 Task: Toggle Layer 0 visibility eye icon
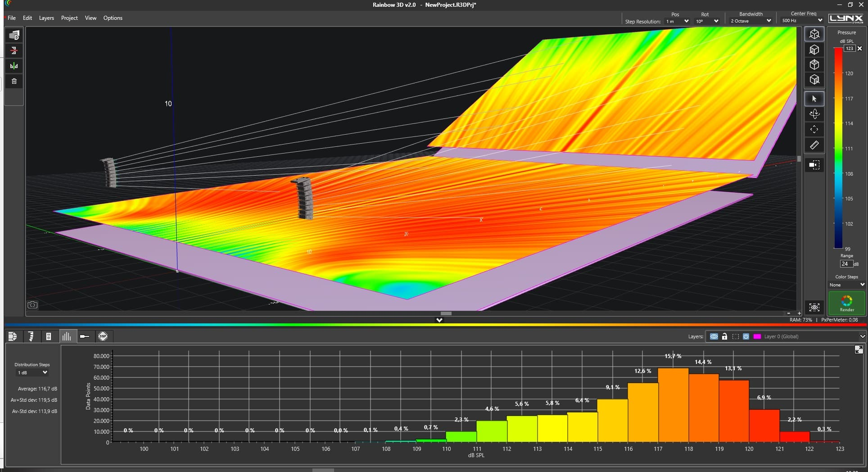(x=714, y=336)
